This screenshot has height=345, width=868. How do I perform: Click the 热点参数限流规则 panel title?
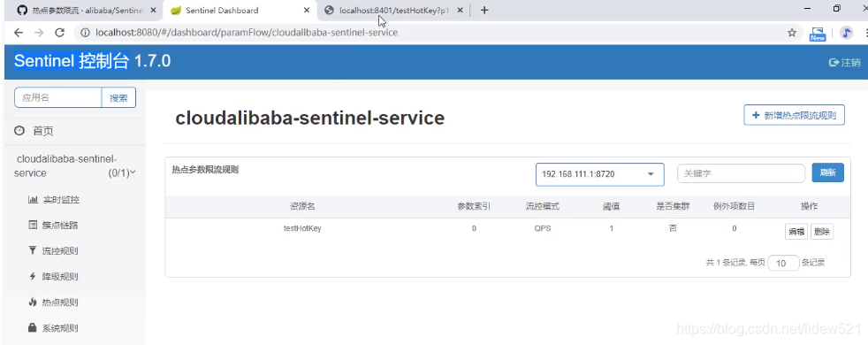(x=205, y=170)
